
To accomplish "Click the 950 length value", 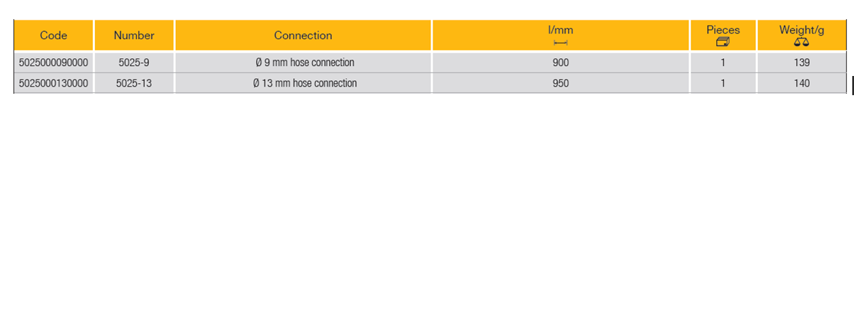I will pos(560,83).
